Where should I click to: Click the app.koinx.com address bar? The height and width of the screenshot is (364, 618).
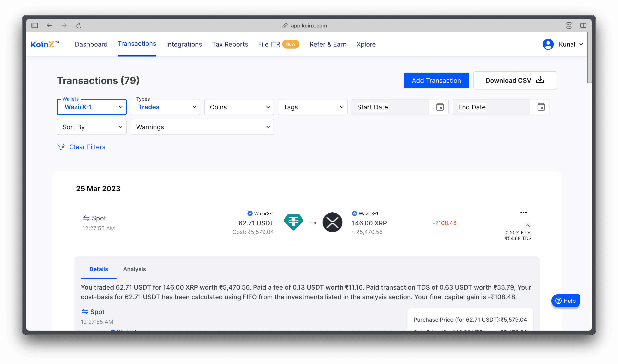point(309,26)
